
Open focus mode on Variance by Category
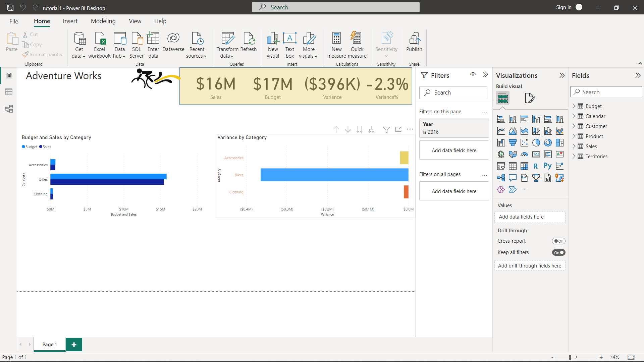click(x=398, y=129)
